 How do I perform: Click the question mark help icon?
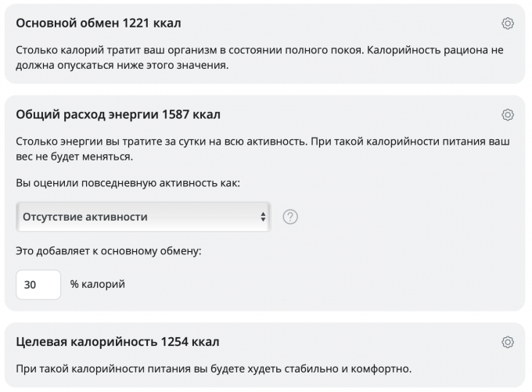click(x=290, y=217)
